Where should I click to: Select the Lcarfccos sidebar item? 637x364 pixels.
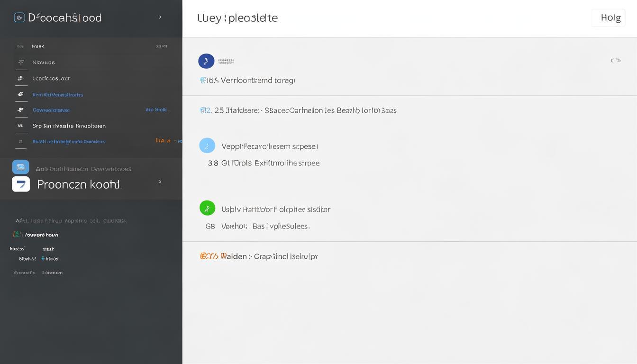coord(51,78)
